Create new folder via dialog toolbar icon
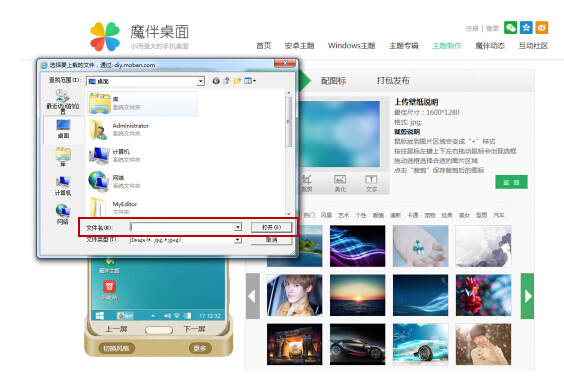 [237, 81]
